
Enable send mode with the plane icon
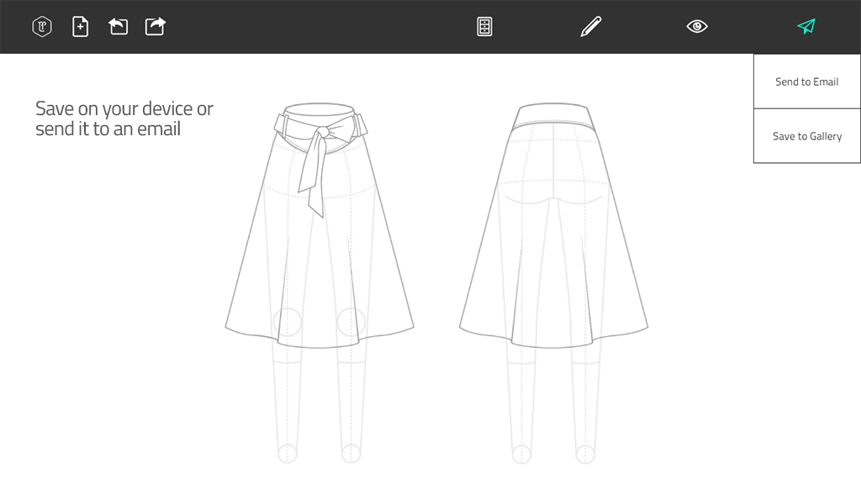[x=805, y=26]
